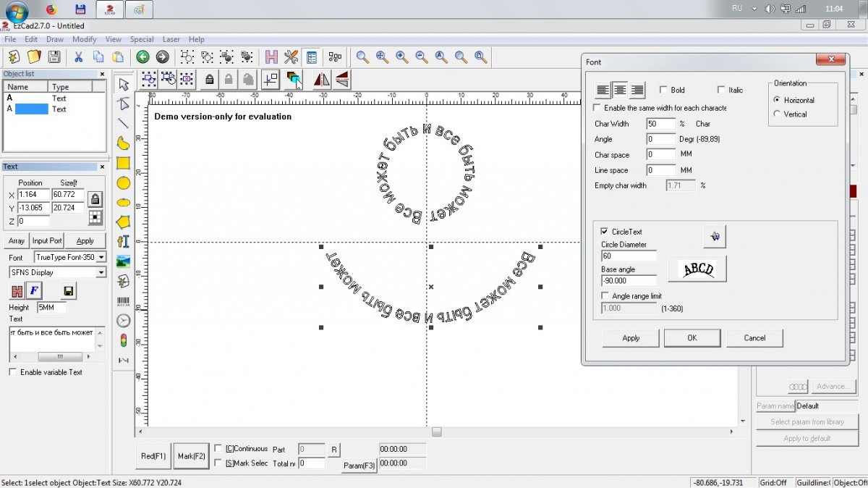Image resolution: width=868 pixels, height=488 pixels.
Task: Click the Mark(F2) button
Action: 192,456
